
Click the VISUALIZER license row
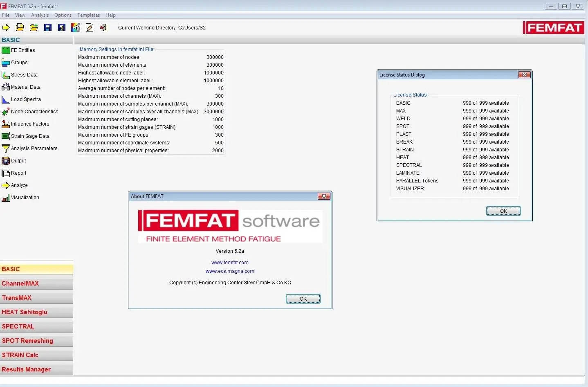(453, 189)
